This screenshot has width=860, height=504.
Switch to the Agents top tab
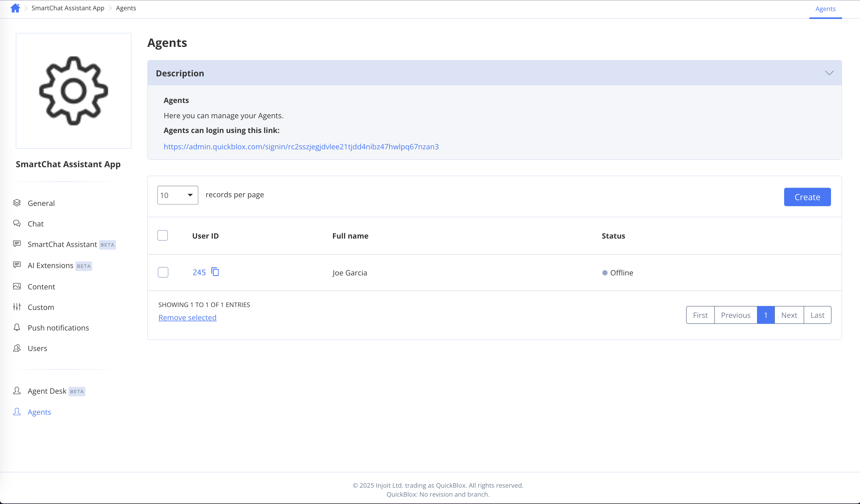tap(825, 9)
